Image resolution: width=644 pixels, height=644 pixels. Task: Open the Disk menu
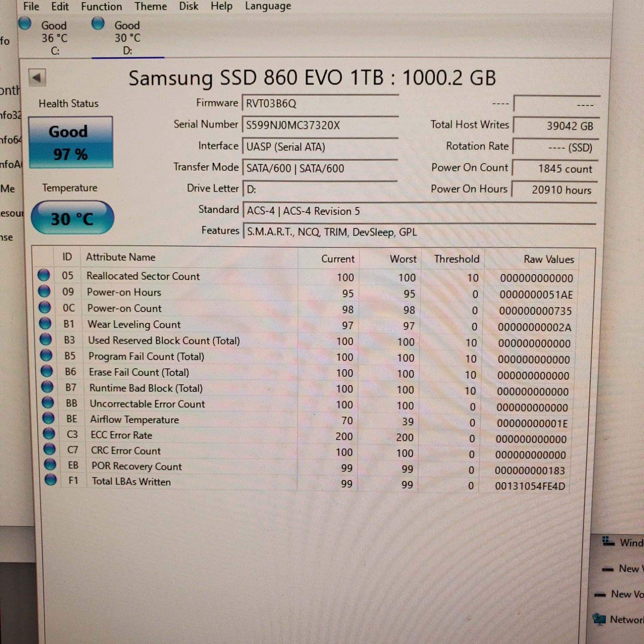(x=188, y=6)
